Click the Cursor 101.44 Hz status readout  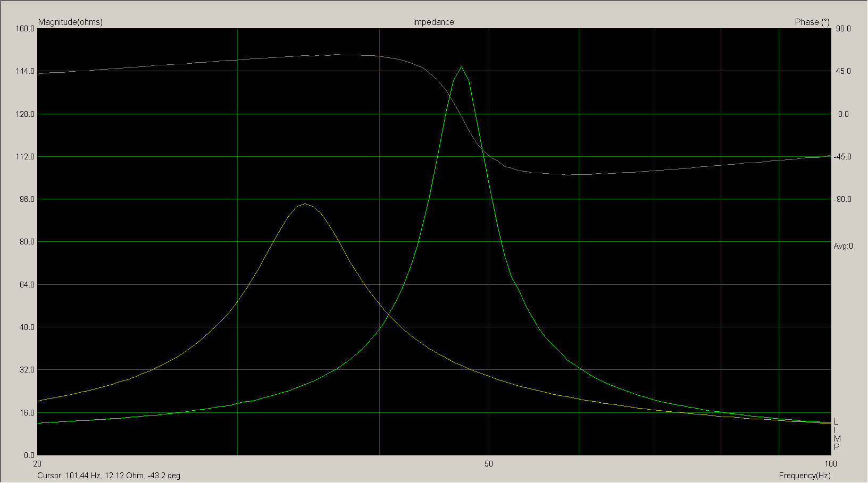pos(109,476)
